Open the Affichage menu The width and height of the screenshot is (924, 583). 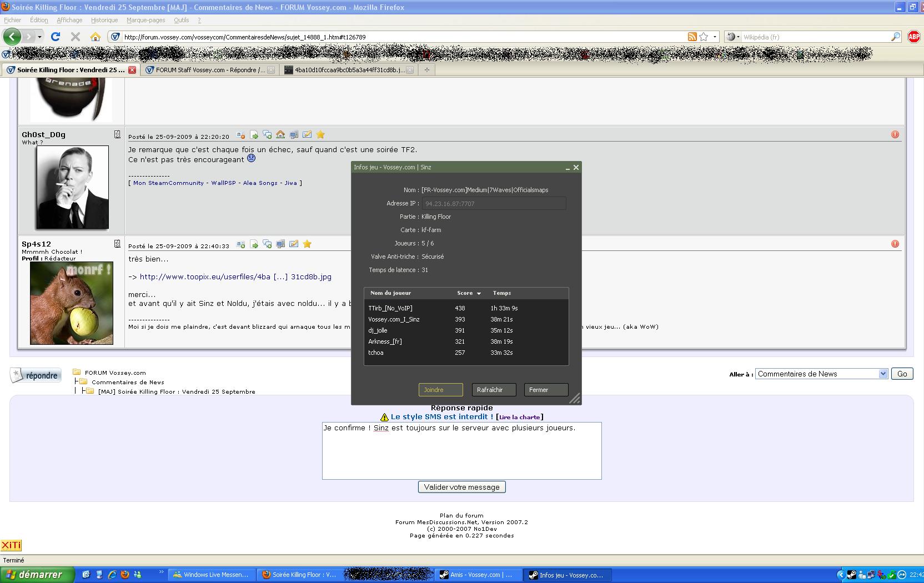(69, 20)
